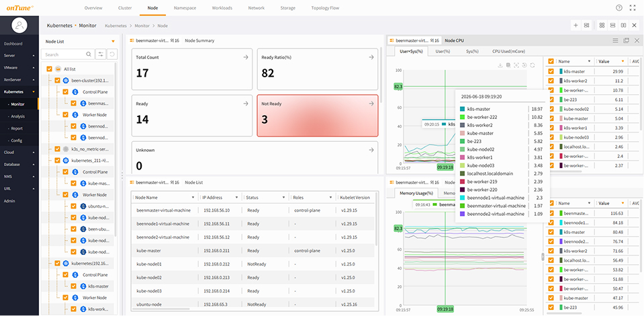644x316 pixels.
Task: Click Node CPU chart table view icon
Action: [x=508, y=65]
